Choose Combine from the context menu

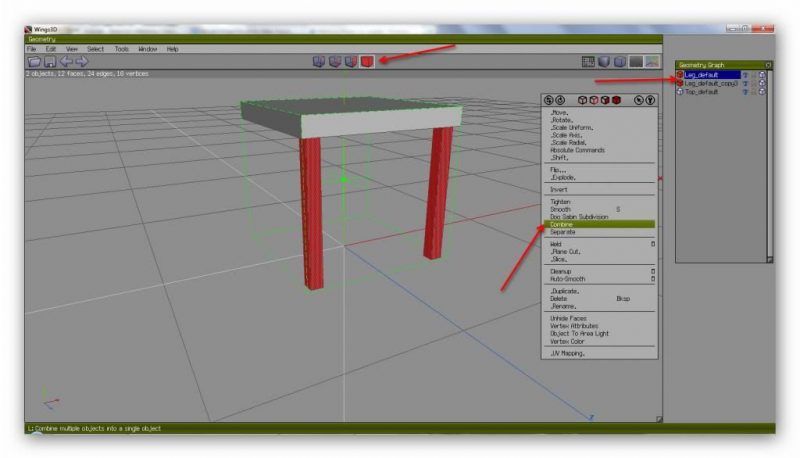click(562, 224)
